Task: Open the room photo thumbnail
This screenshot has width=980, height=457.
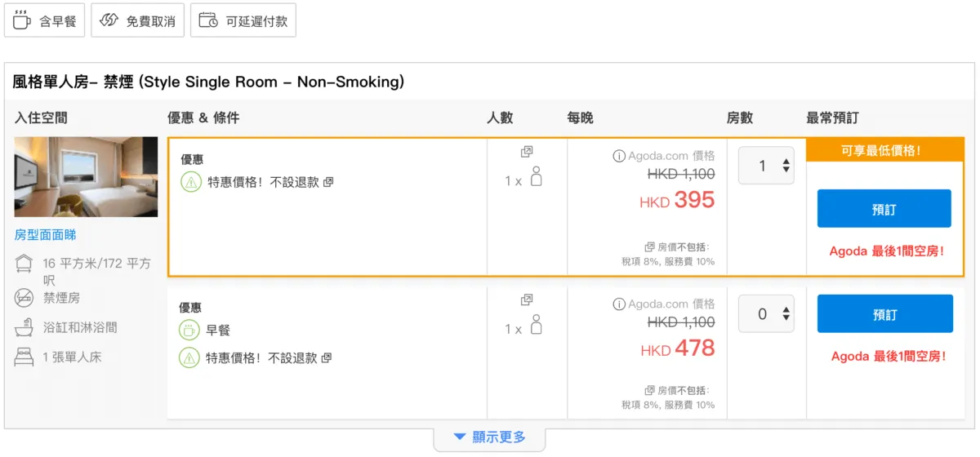Action: pos(86,176)
